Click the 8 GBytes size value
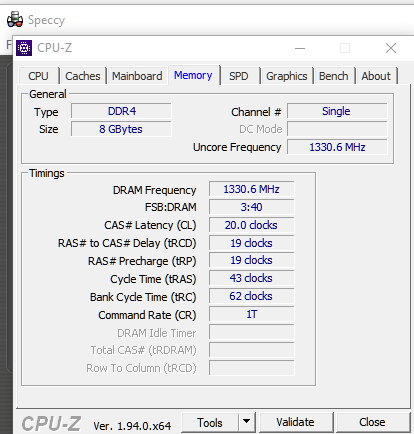The height and width of the screenshot is (434, 414). (x=121, y=129)
